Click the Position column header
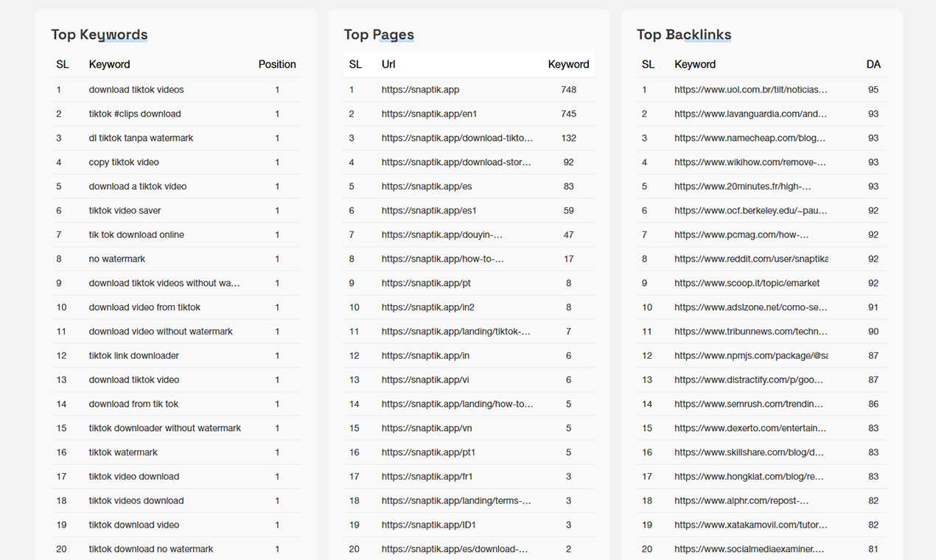 pos(277,65)
